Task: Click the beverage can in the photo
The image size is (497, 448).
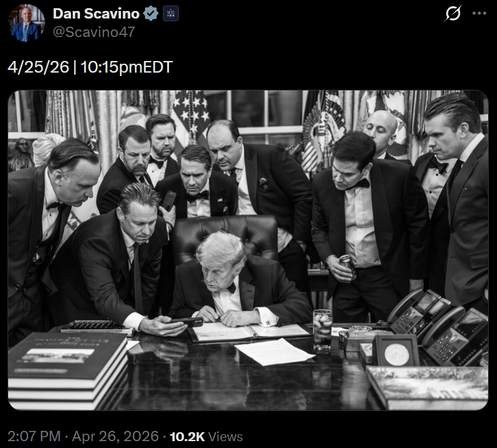Action: point(348,267)
